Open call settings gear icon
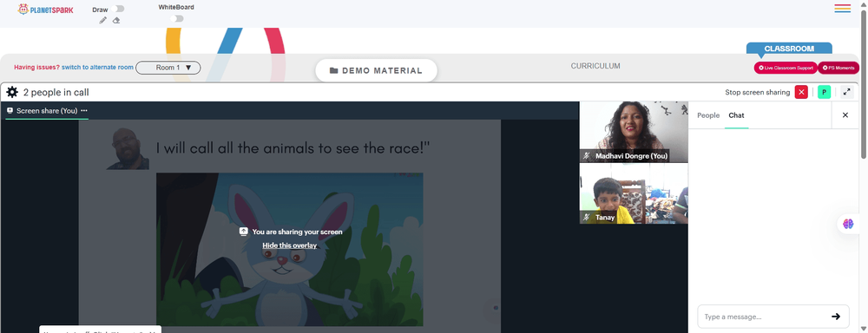 [x=12, y=93]
